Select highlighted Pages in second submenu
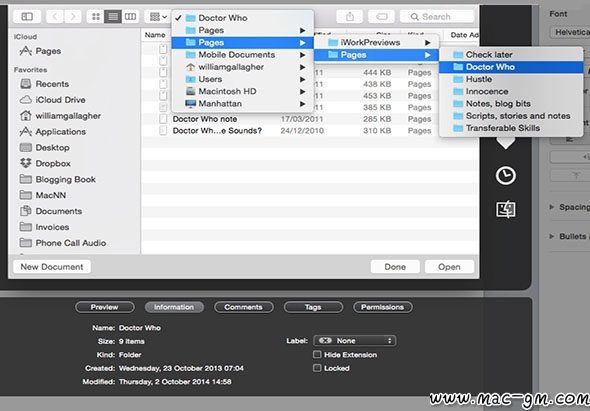590x411 pixels. click(x=376, y=55)
